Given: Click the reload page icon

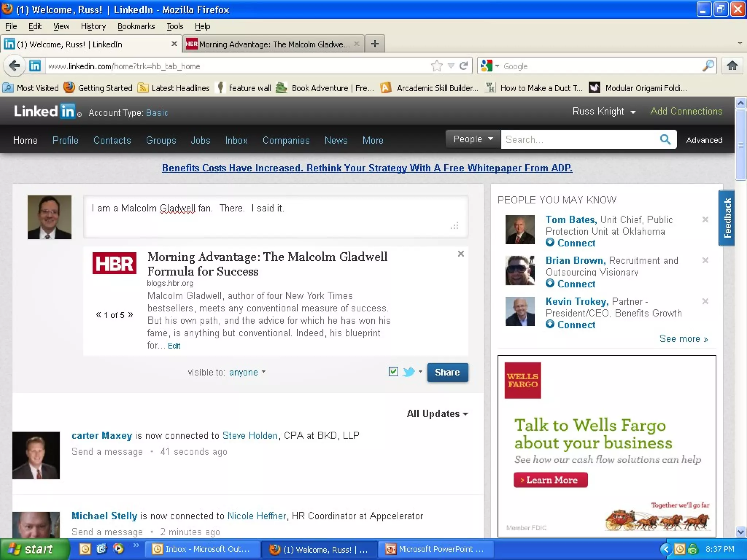Looking at the screenshot, I should click(464, 66).
